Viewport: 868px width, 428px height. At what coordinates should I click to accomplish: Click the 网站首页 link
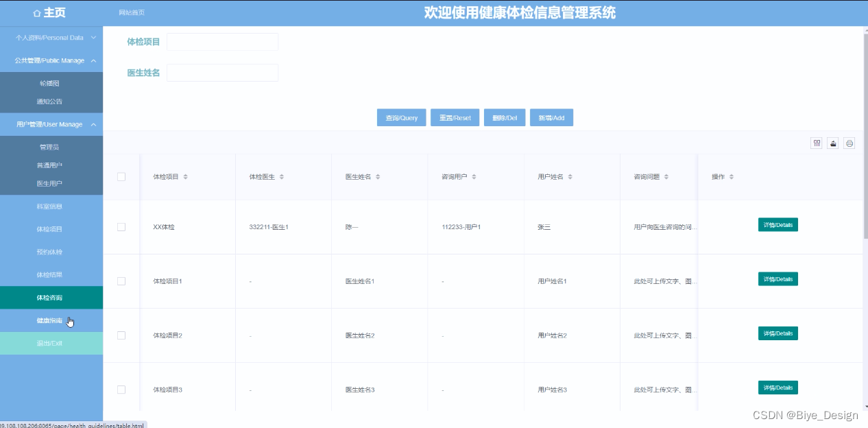tap(132, 13)
